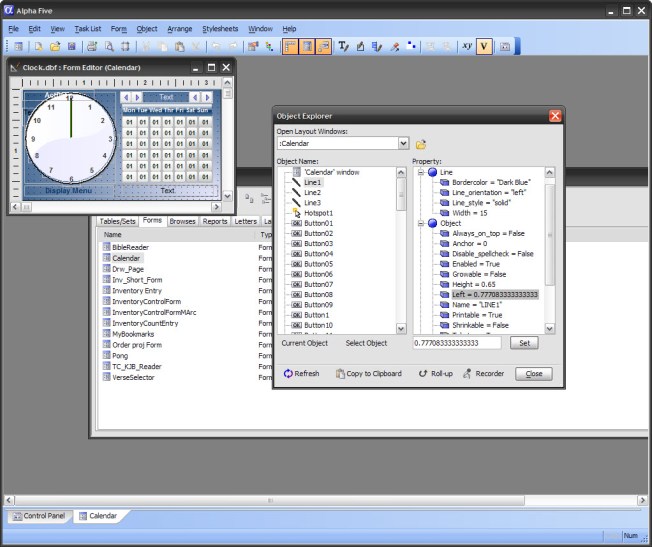
Task: Click the 'xy' expression toolbar icon
Action: (467, 46)
